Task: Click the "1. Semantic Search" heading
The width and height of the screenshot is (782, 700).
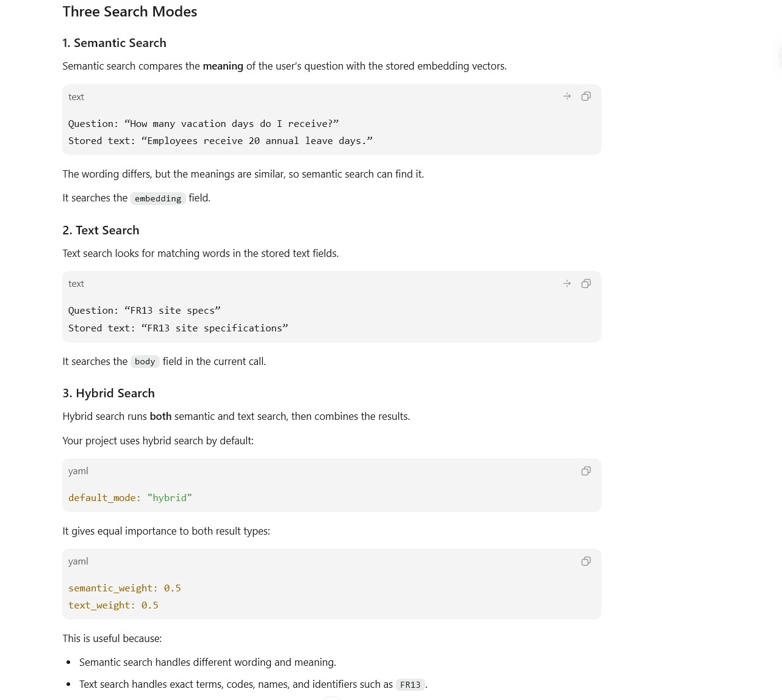Action: 114,43
